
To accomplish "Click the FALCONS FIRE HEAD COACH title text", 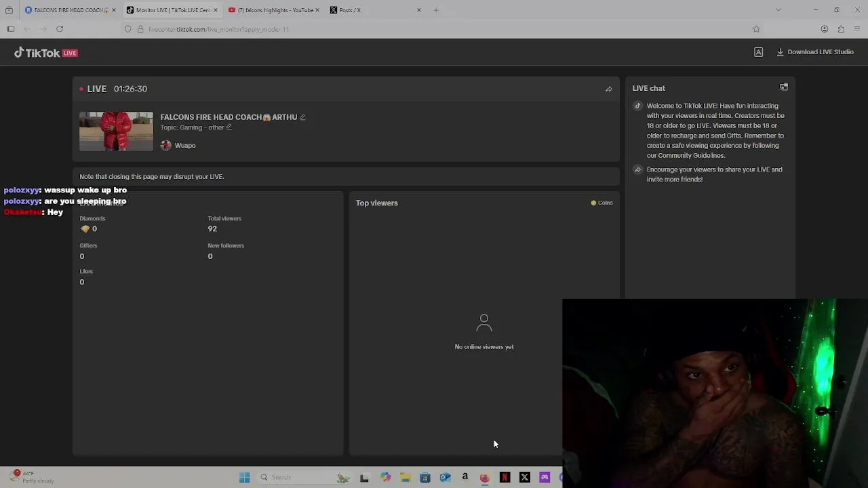I will point(229,117).
